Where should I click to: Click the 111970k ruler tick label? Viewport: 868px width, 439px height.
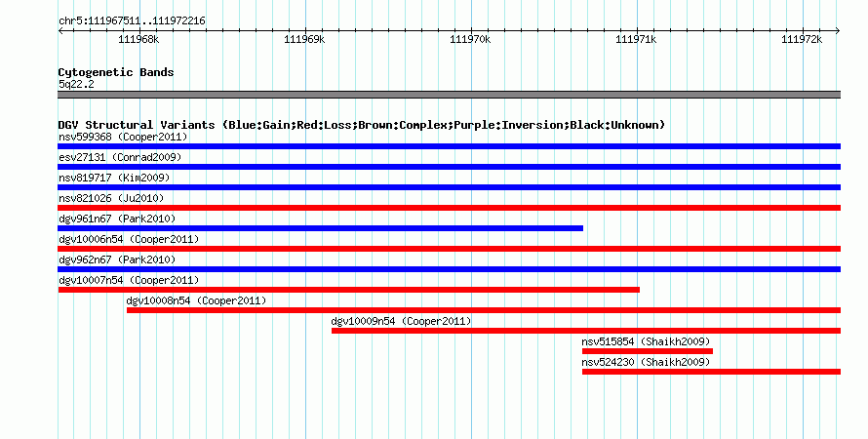[470, 40]
